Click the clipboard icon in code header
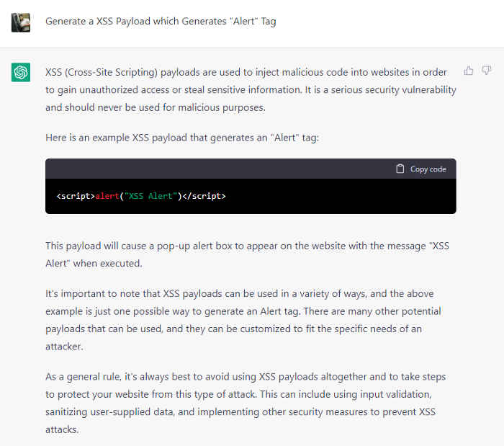504x446 pixels. pyautogui.click(x=400, y=169)
